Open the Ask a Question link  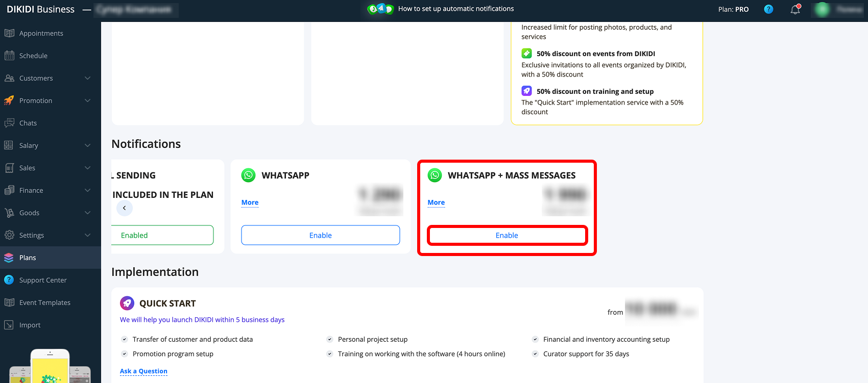143,371
